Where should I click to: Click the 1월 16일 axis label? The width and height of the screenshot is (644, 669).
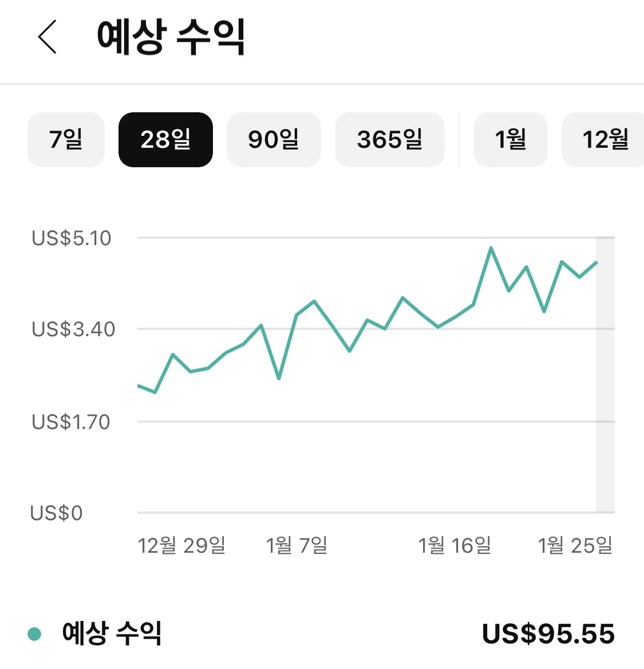point(455,545)
